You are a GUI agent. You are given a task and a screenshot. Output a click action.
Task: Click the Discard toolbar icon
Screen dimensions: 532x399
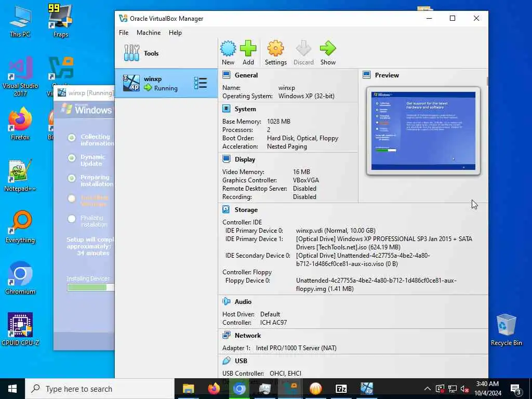pos(303,52)
